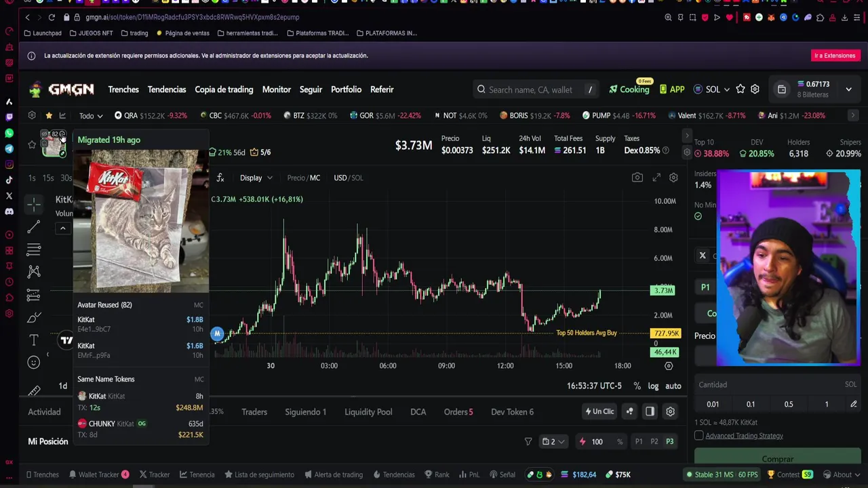Choose the brush drawing tool
Image resolution: width=868 pixels, height=488 pixels.
click(x=34, y=317)
